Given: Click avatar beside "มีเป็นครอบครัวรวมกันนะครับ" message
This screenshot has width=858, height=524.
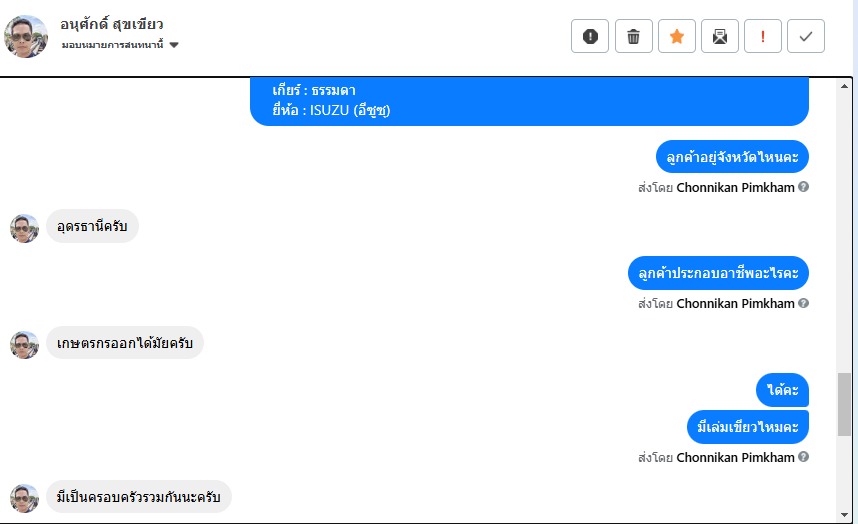Looking at the screenshot, I should tap(24, 497).
